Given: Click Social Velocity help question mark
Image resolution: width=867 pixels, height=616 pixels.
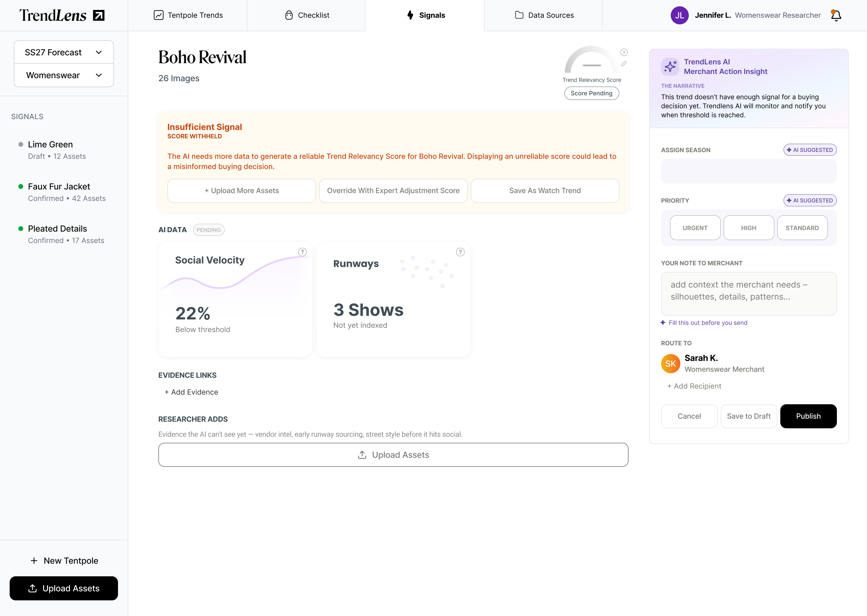Looking at the screenshot, I should (302, 252).
